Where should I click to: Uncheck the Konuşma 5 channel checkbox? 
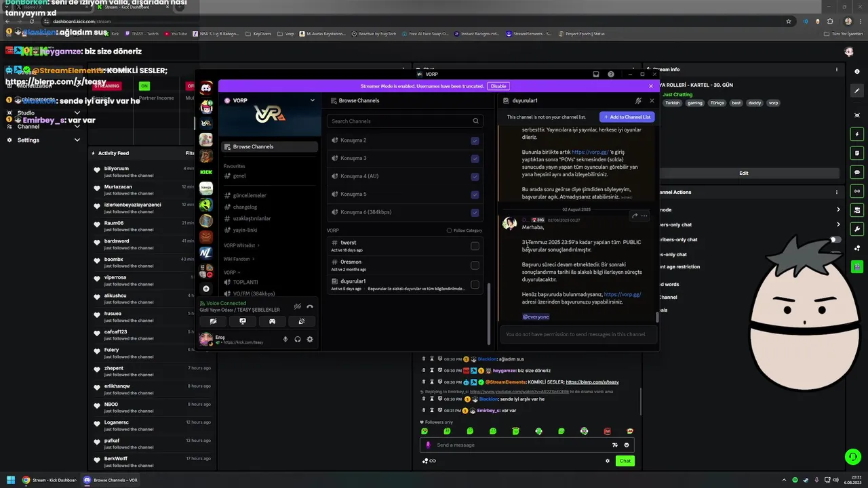pos(475,195)
